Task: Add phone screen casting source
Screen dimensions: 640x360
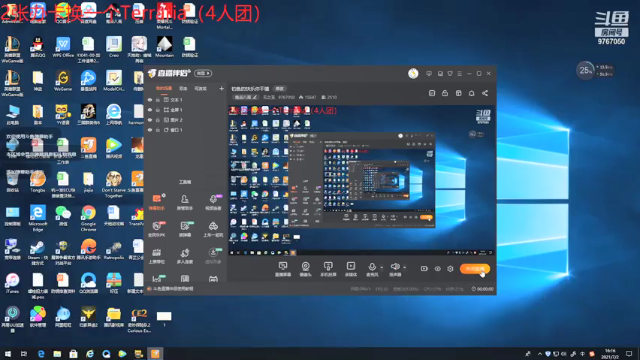Action: (x=328, y=269)
